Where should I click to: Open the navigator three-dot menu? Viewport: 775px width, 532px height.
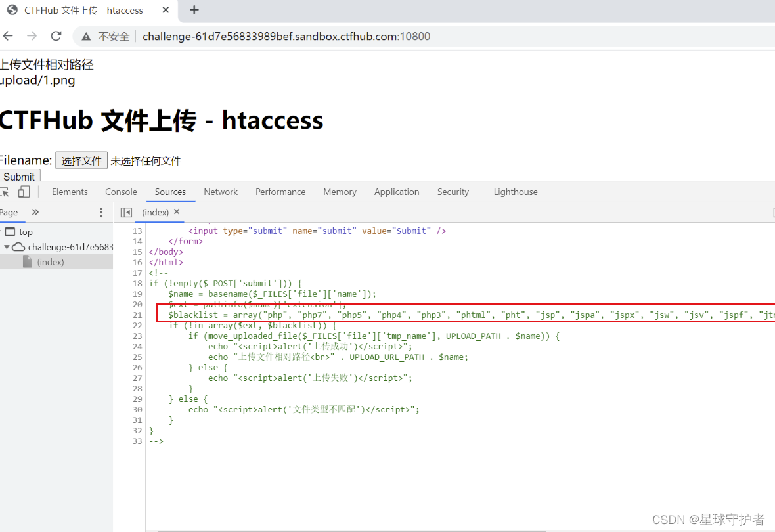tap(101, 212)
